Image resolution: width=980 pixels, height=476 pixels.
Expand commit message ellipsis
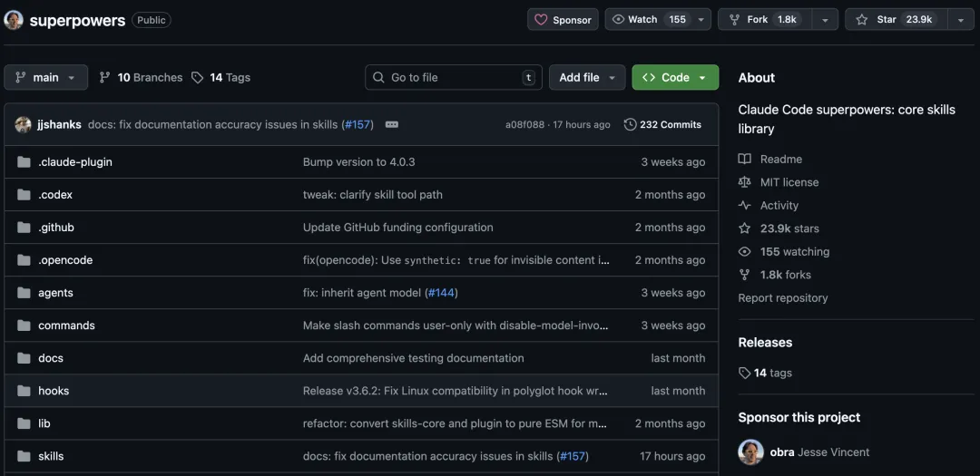coord(392,125)
